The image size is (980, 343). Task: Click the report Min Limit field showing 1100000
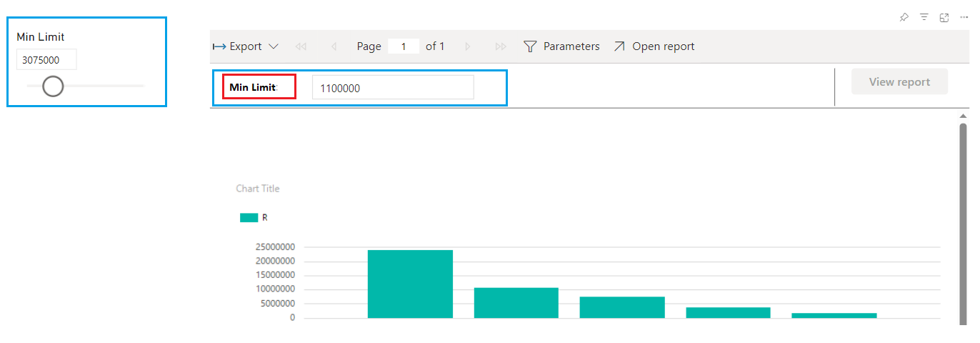pyautogui.click(x=393, y=87)
